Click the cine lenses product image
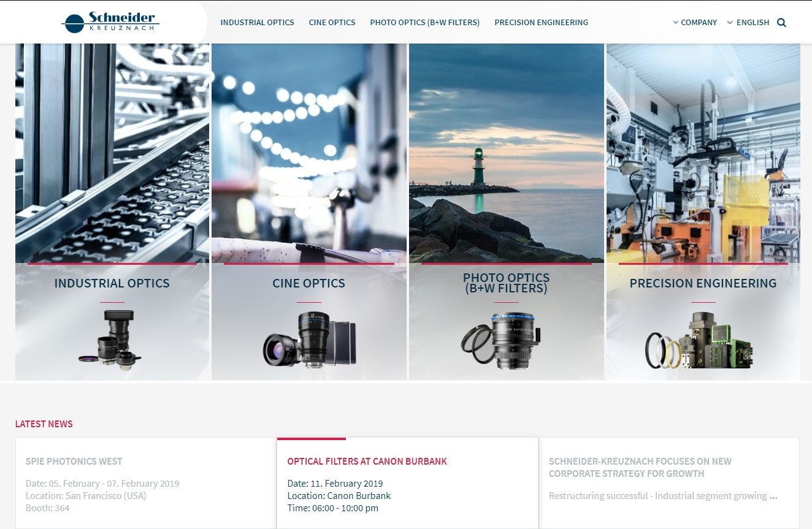 coord(309,340)
